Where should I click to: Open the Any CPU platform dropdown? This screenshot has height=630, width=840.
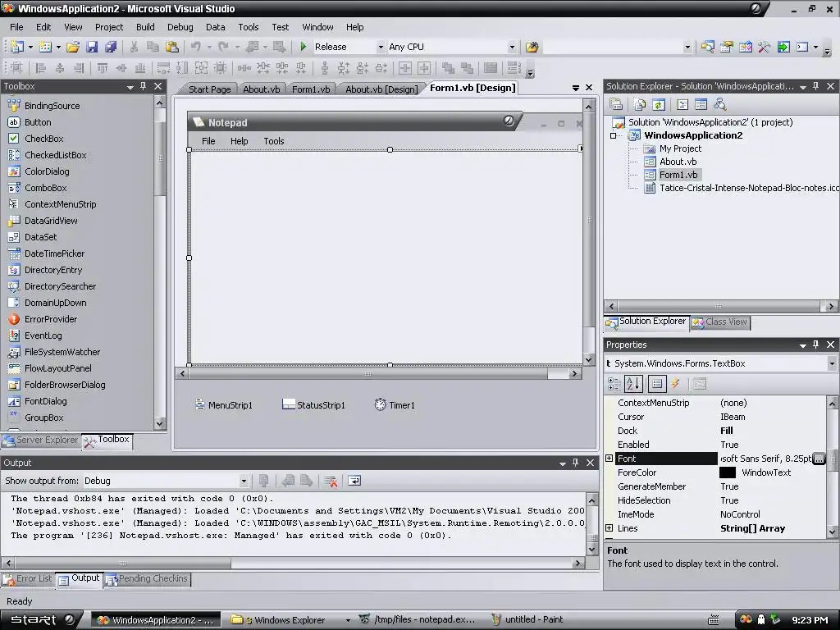(512, 47)
